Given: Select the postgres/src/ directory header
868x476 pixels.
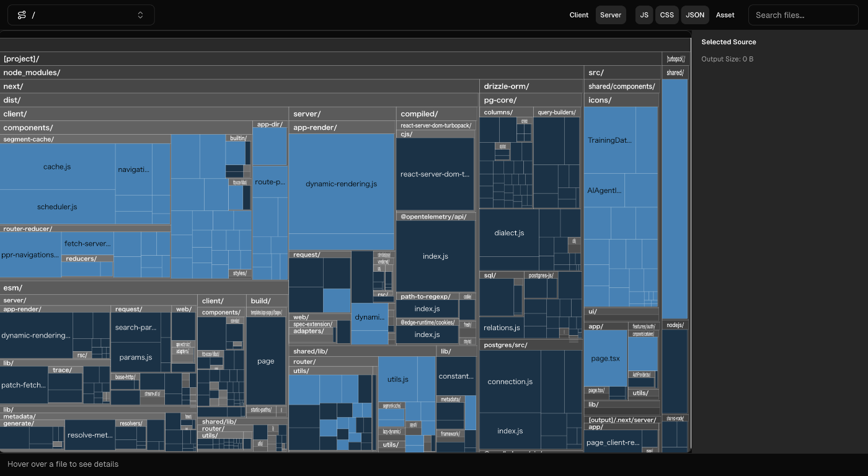Looking at the screenshot, I should point(531,344).
